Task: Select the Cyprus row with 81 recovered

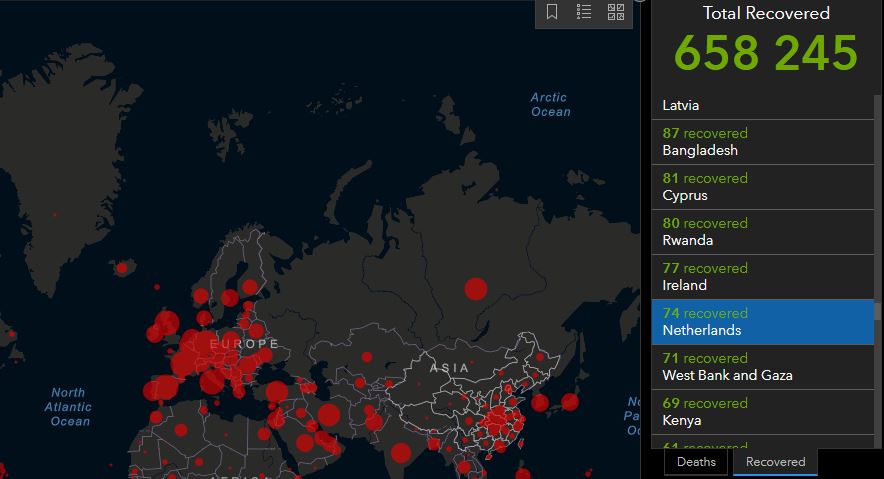Action: [x=763, y=187]
